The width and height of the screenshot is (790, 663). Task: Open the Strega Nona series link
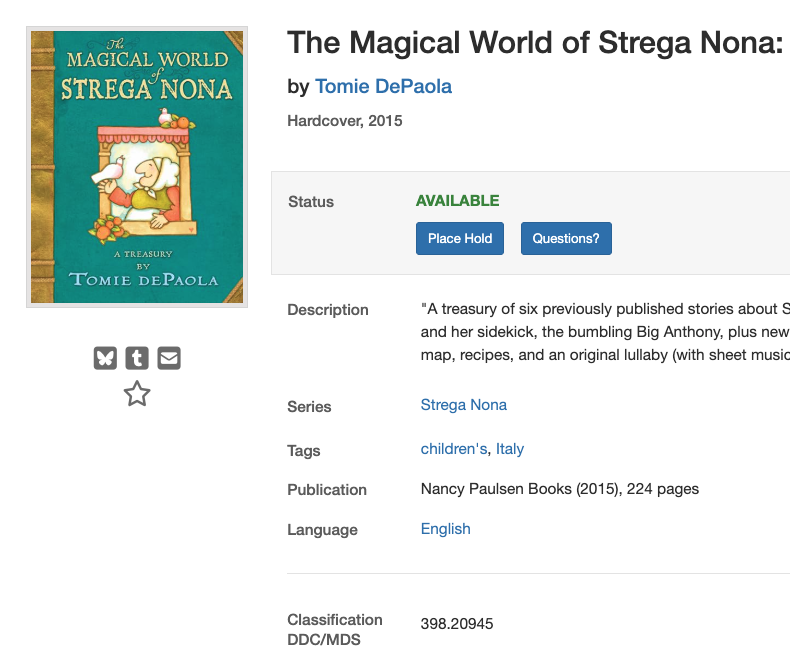tap(464, 405)
